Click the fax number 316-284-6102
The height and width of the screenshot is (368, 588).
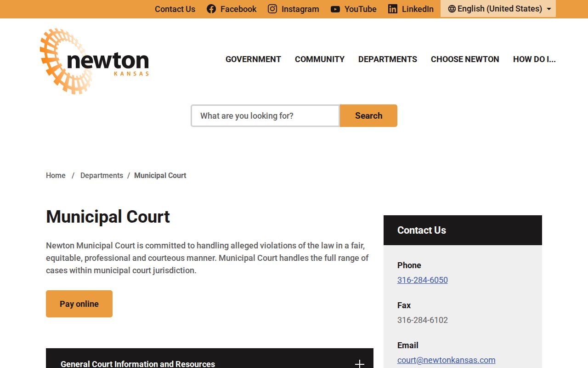coord(423,320)
